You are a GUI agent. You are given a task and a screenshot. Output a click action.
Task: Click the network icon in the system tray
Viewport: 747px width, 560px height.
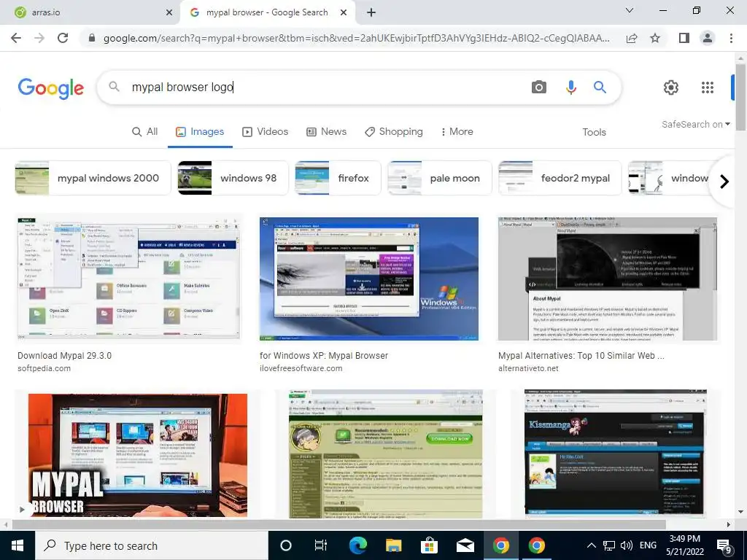609,545
